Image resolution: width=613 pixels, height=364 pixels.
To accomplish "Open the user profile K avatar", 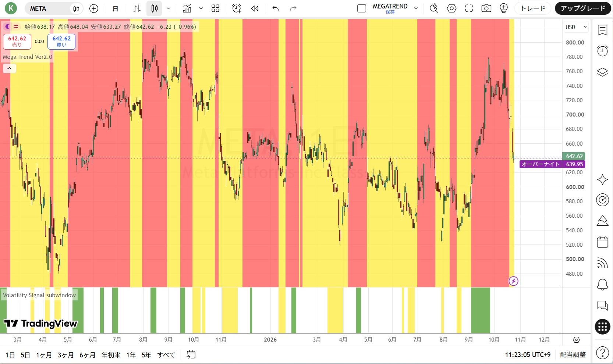I will (11, 8).
